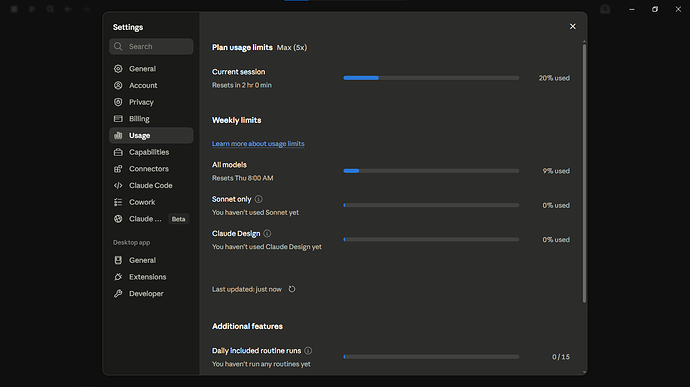This screenshot has height=387, width=690.
Task: Open Connectors via its blocks icon
Action: [x=118, y=169]
